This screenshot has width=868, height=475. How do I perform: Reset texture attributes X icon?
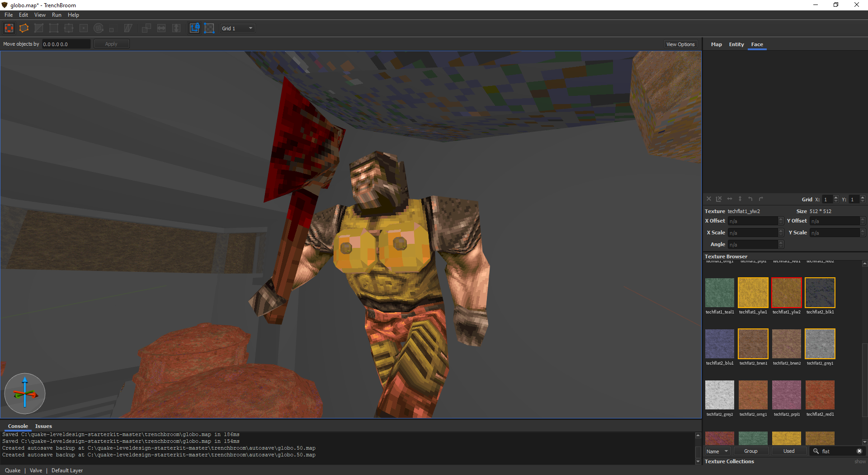click(x=709, y=199)
